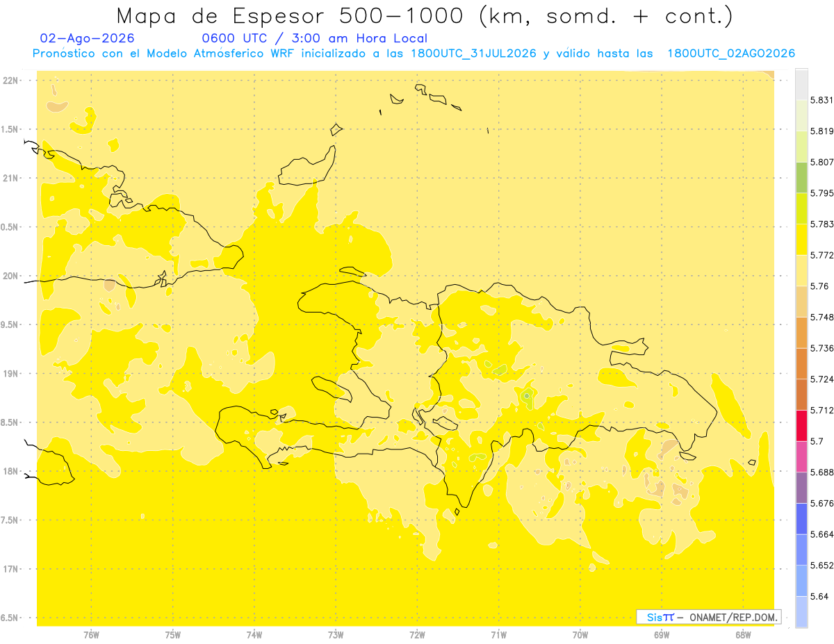Click the colorbar value '5.748'
The width and height of the screenshot is (834, 644).
pyautogui.click(x=821, y=317)
